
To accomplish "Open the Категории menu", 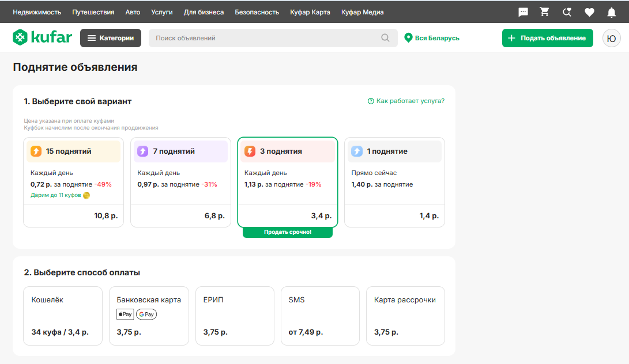I will click(x=111, y=38).
